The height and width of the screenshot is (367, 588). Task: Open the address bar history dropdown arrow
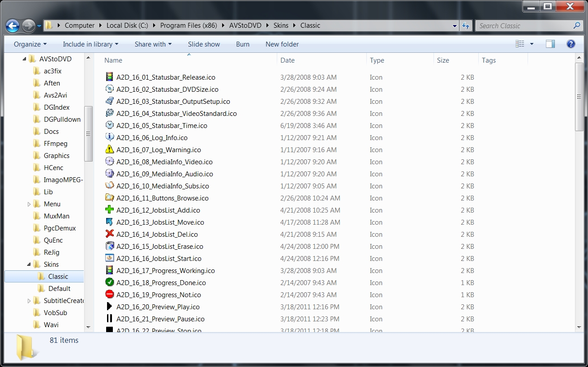(455, 26)
